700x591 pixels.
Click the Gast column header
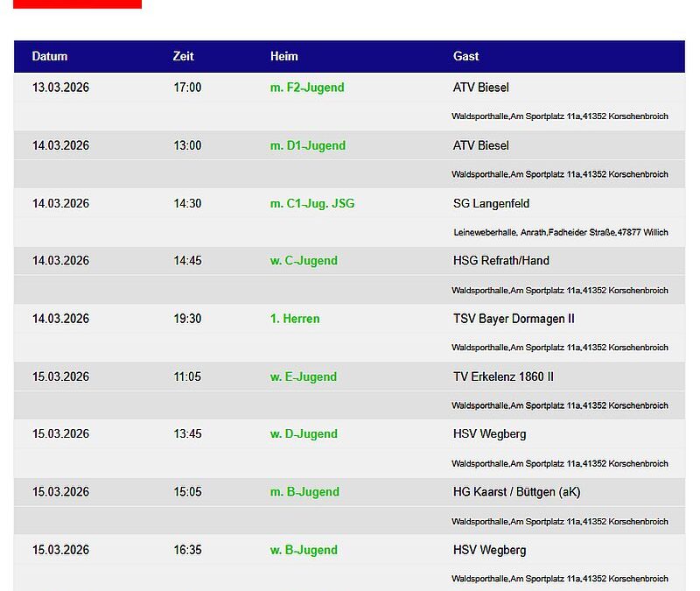[x=465, y=56]
